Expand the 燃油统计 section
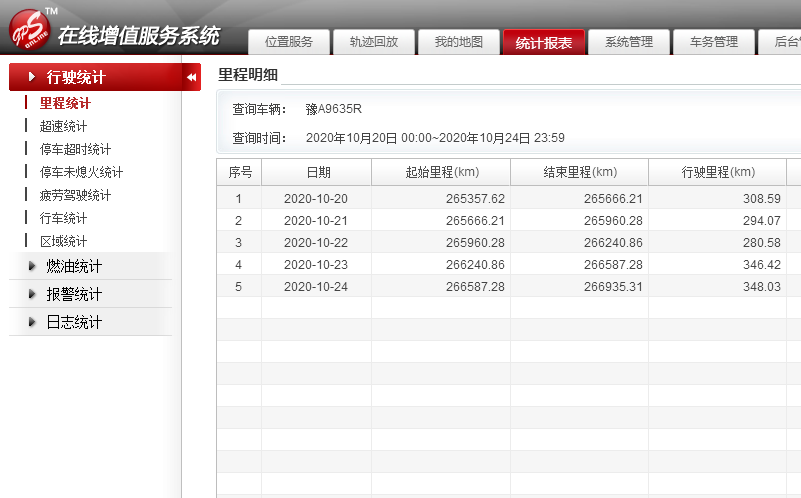 point(74,266)
